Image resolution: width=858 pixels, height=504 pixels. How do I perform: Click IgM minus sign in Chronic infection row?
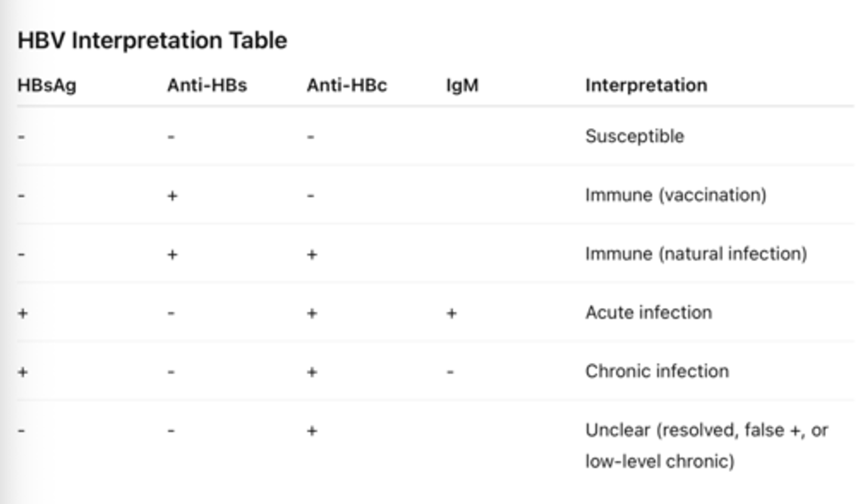(x=450, y=372)
